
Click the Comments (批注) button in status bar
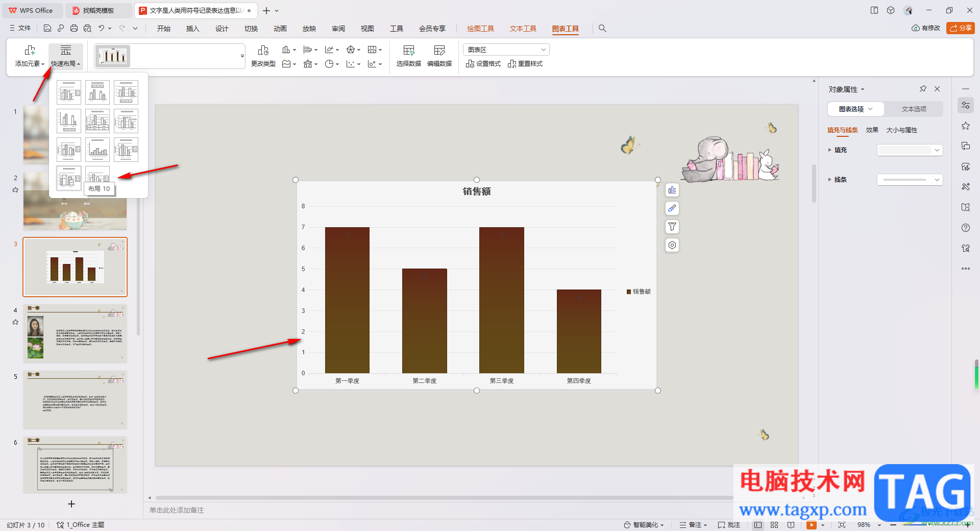tap(729, 525)
